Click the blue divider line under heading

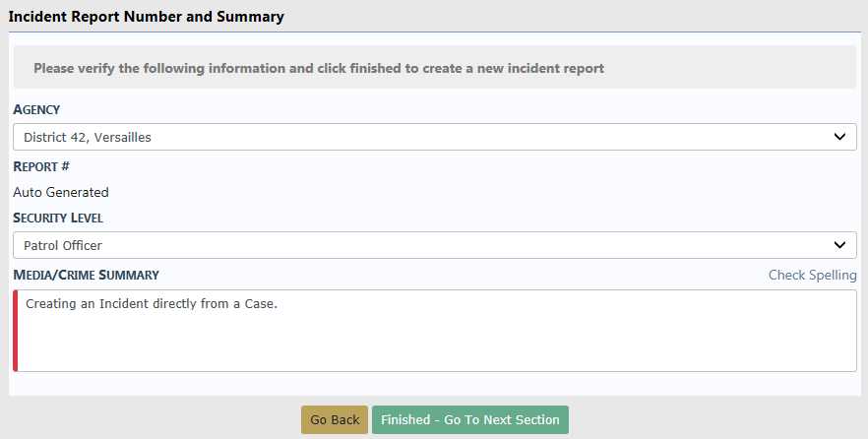[434, 31]
